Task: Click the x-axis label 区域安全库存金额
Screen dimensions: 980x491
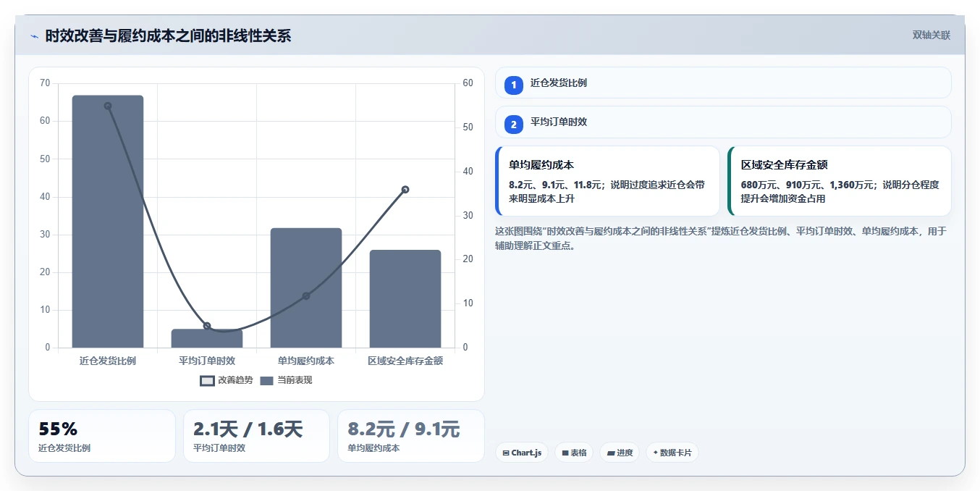Action: click(405, 360)
